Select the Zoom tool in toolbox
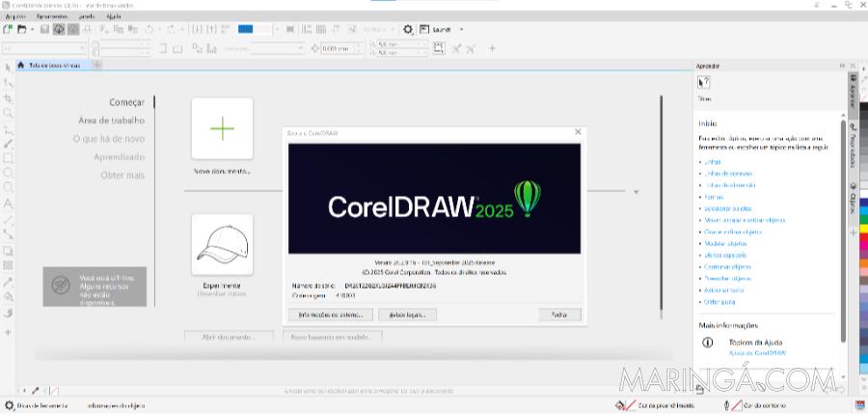Image resolution: width=868 pixels, height=414 pixels. click(8, 113)
